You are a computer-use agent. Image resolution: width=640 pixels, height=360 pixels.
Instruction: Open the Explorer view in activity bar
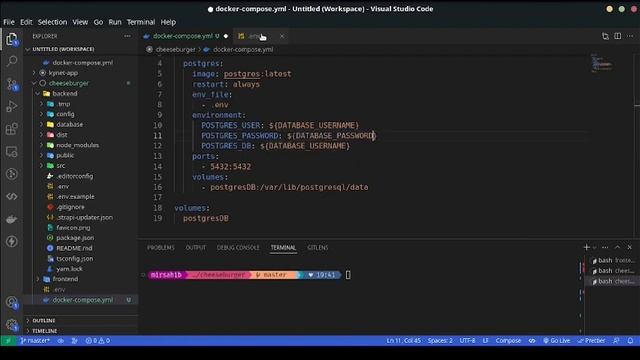click(x=11, y=40)
